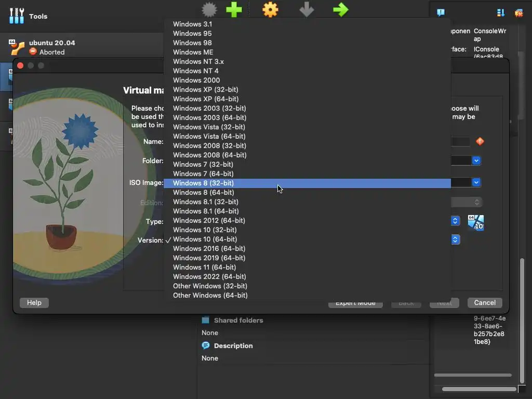532x399 pixels.
Task: Click the Next button
Action: point(444,304)
